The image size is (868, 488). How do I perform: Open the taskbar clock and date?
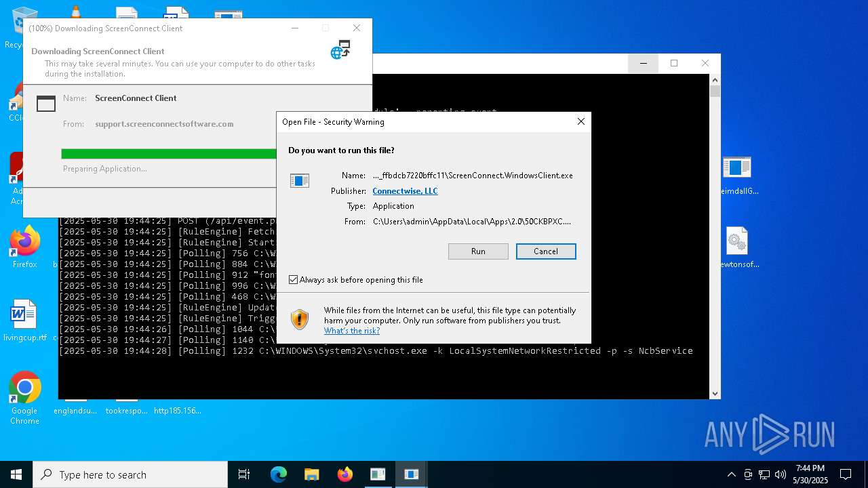click(810, 474)
